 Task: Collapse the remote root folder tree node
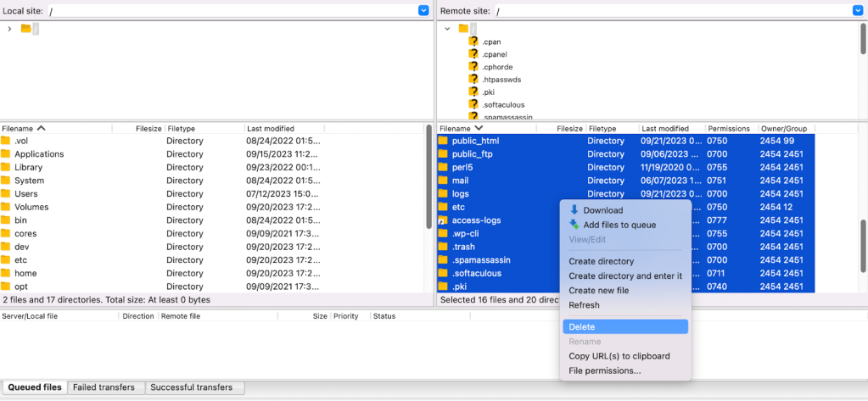[447, 29]
